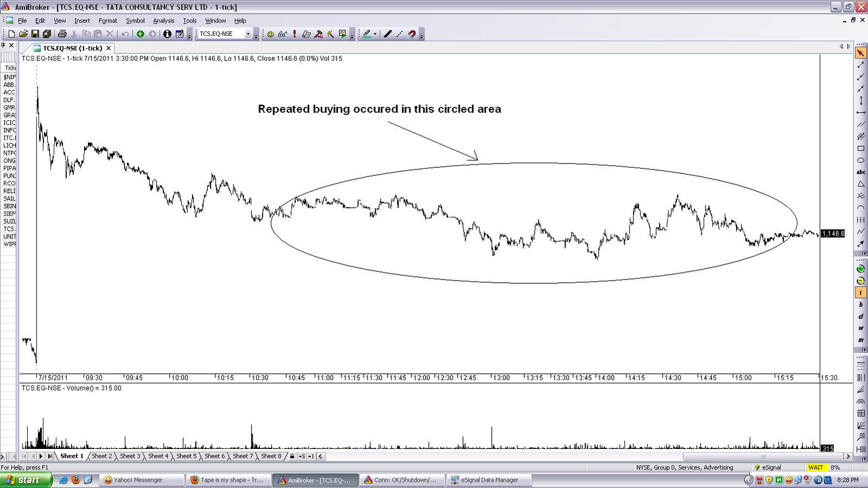Viewport: 868px width, 488px height.
Task: Click the eSignal status bar indicator
Action: pos(768,467)
